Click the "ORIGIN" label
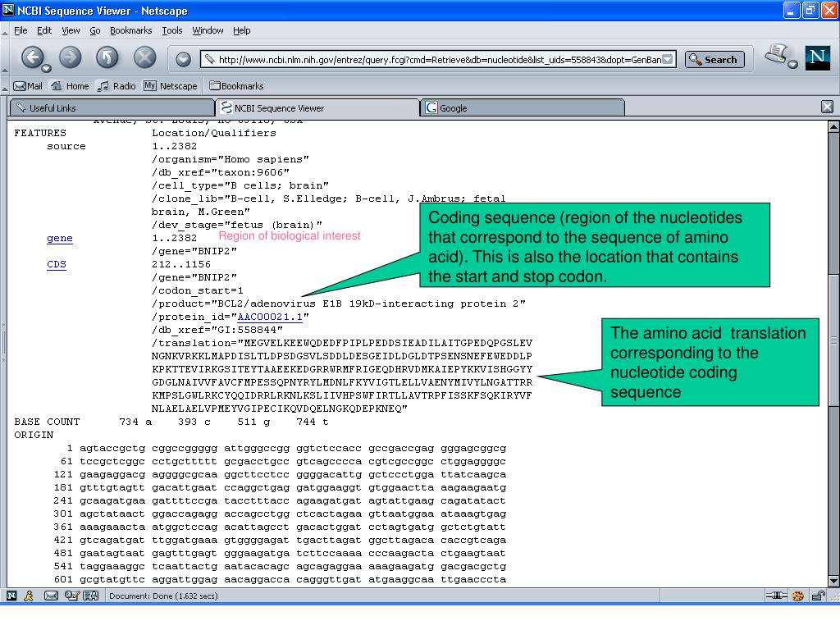Image resolution: width=840 pixels, height=630 pixels. pos(34,435)
